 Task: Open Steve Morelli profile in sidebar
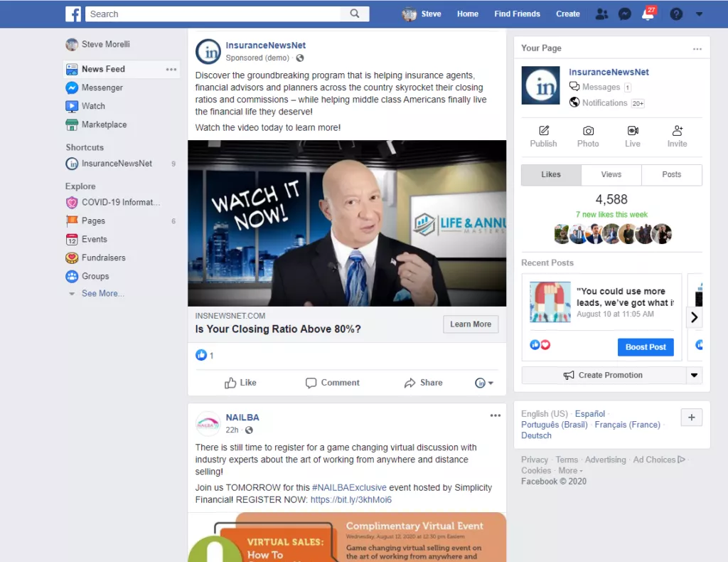click(97, 44)
